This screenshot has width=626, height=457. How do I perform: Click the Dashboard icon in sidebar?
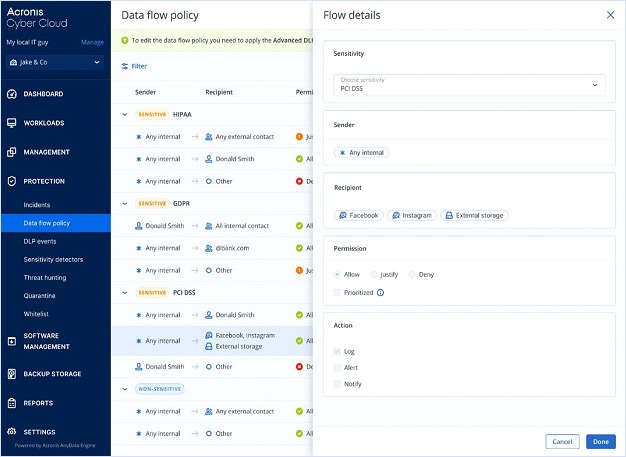click(x=11, y=94)
